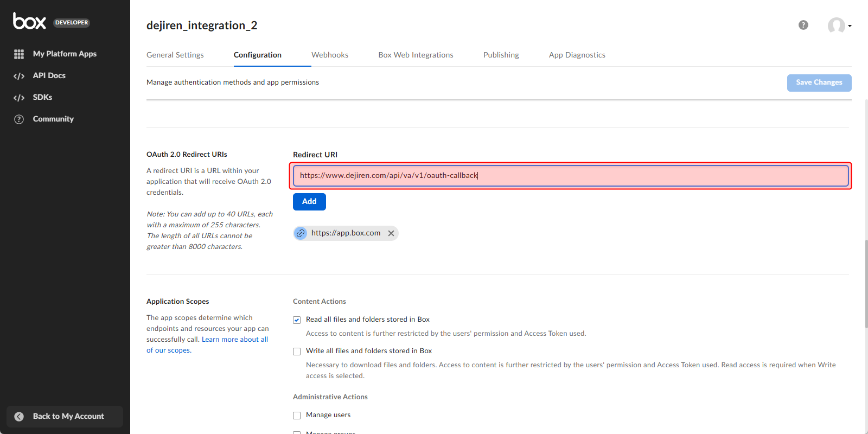The image size is (868, 434).
Task: Click the link icon beside https://app.box.com
Action: [301, 233]
